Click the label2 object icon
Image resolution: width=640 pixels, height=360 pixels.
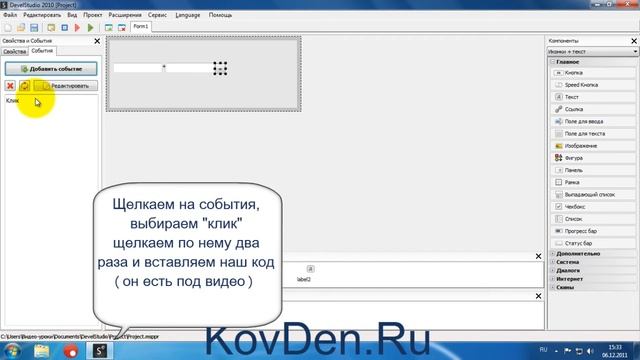(310, 269)
